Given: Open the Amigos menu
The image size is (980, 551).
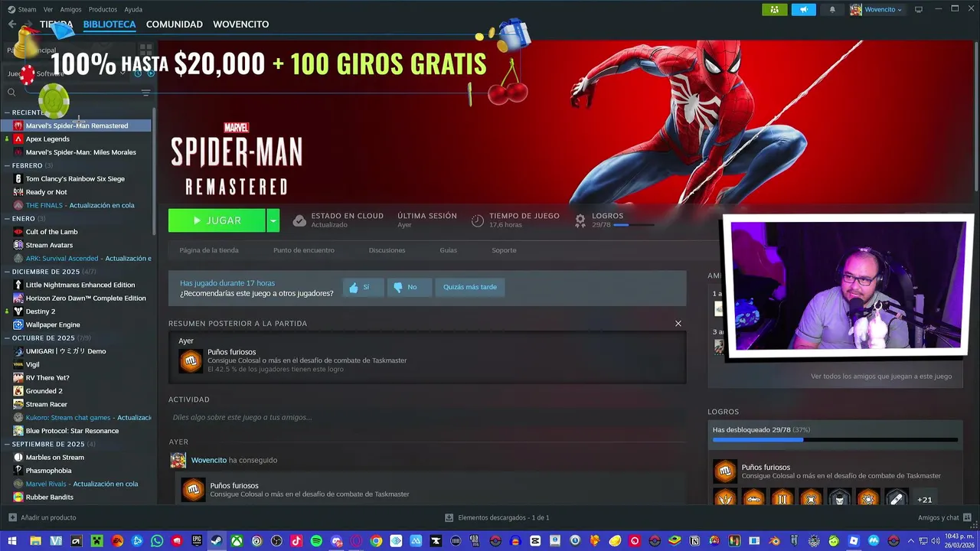Looking at the screenshot, I should coord(70,9).
